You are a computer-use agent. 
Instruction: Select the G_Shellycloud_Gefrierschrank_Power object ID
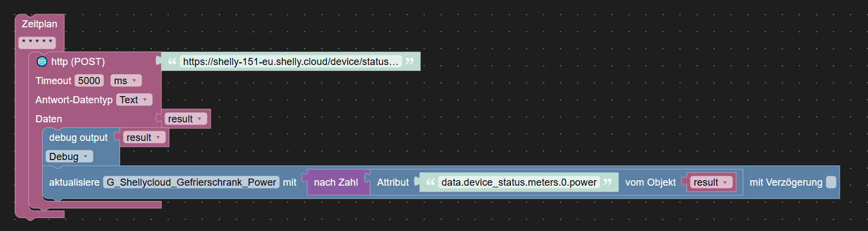tap(191, 182)
